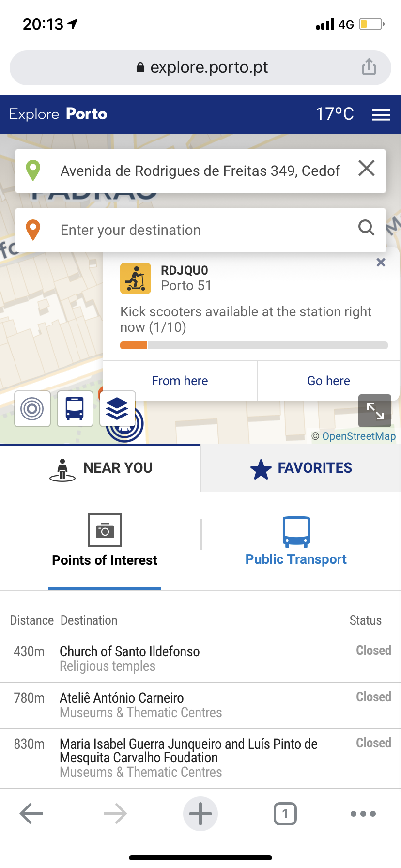Viewport: 401px width, 868px height.
Task: Tap the Go here button
Action: (x=328, y=381)
